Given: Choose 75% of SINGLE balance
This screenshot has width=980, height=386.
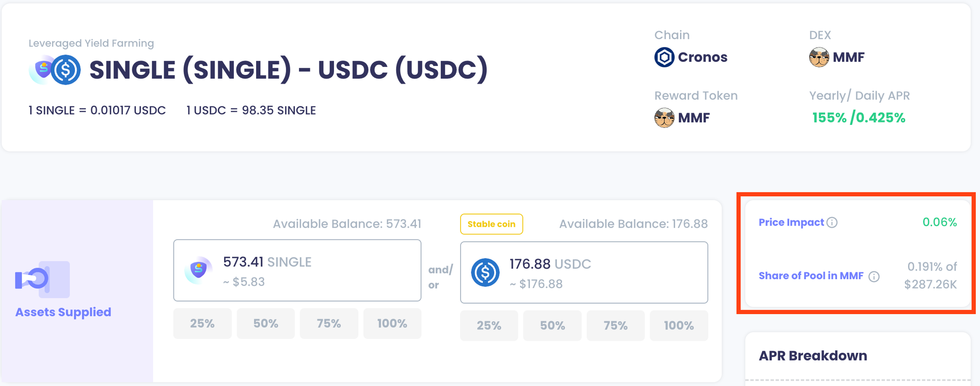Looking at the screenshot, I should point(329,324).
